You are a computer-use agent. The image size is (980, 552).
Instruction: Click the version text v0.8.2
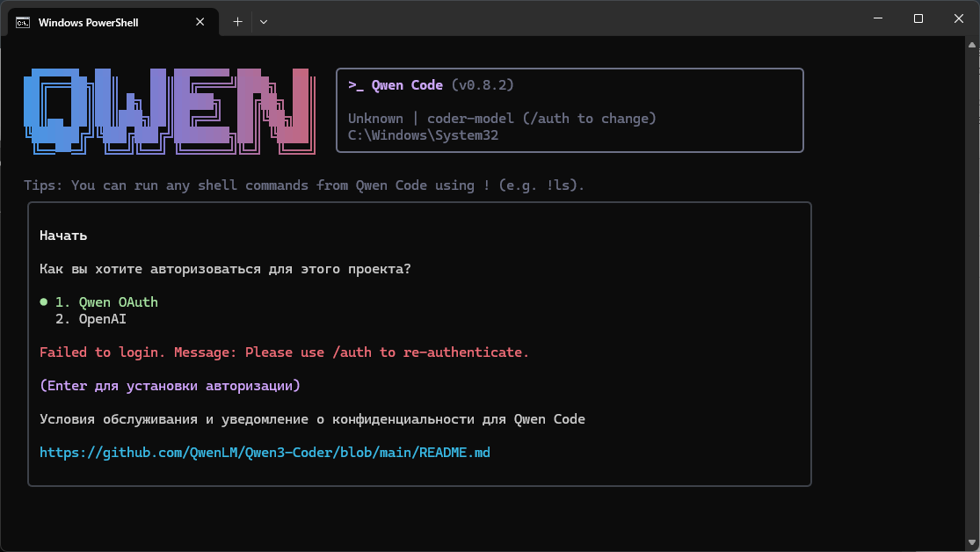[x=483, y=85]
